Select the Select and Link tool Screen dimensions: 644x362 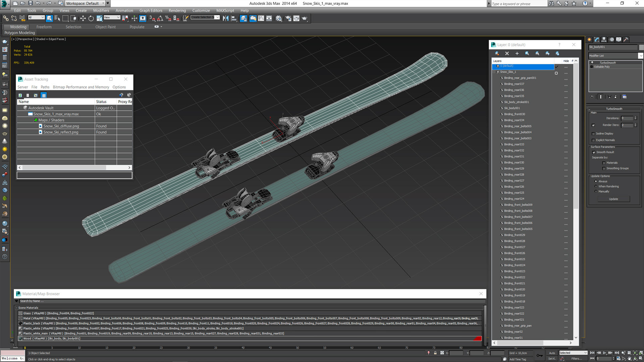point(6,18)
